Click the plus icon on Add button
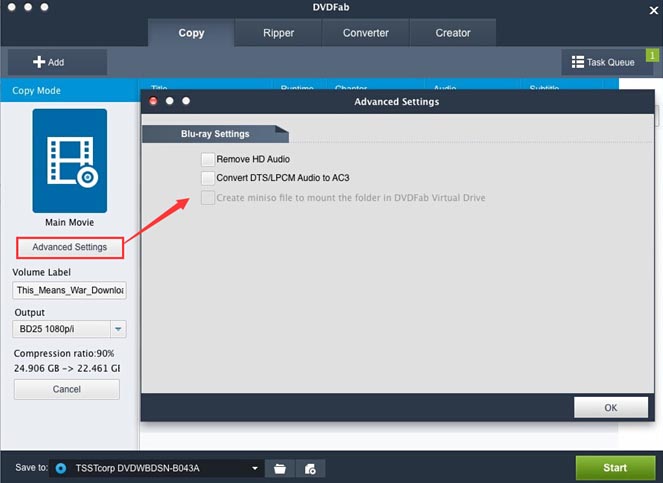This screenshot has width=663, height=483. pos(39,62)
